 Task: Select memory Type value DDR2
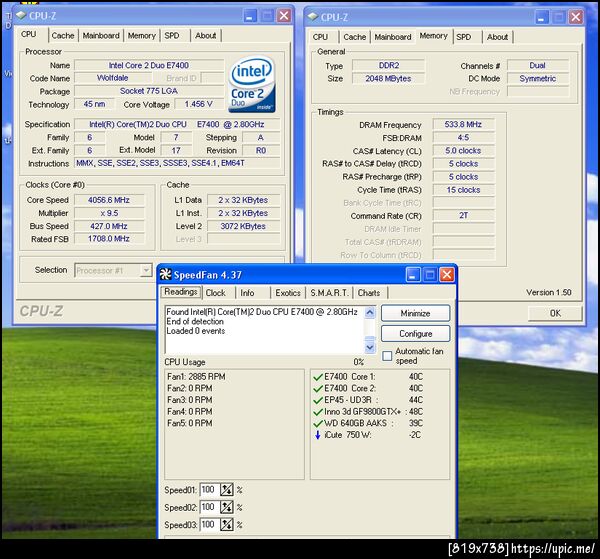tap(389, 65)
